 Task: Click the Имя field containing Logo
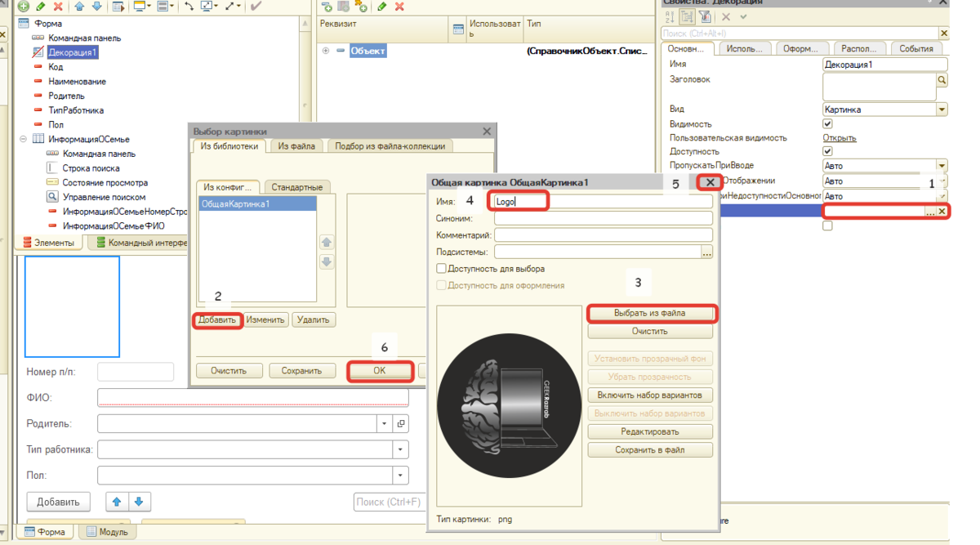[603, 201]
